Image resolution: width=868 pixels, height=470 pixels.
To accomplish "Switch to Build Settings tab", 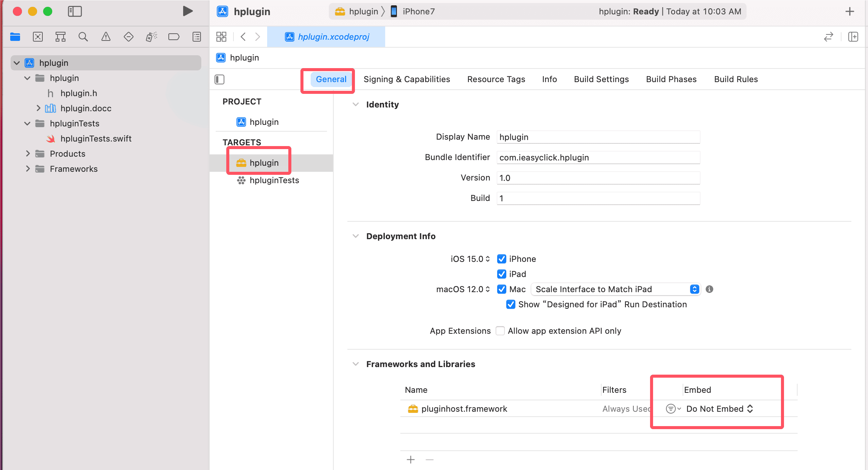I will [x=601, y=79].
